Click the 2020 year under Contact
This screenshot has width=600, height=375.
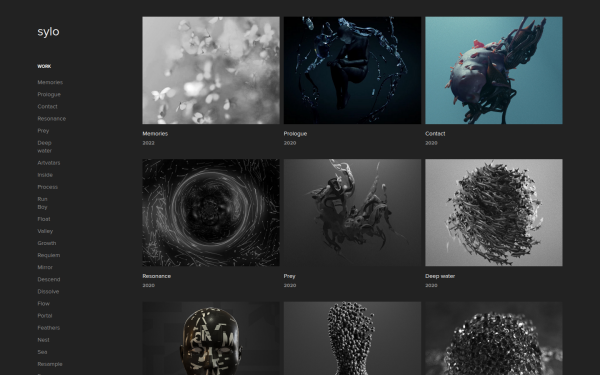click(x=431, y=143)
